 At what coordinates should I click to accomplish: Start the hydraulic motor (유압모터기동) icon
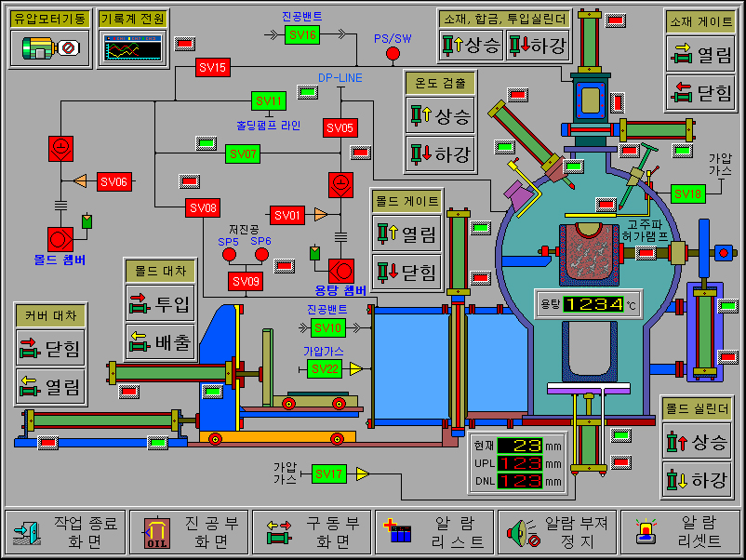coord(50,48)
